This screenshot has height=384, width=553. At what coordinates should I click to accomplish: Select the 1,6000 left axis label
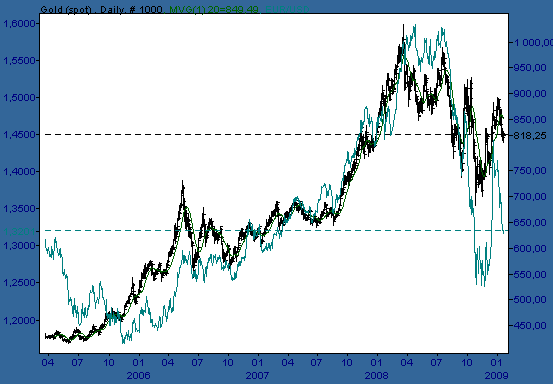tap(19, 24)
